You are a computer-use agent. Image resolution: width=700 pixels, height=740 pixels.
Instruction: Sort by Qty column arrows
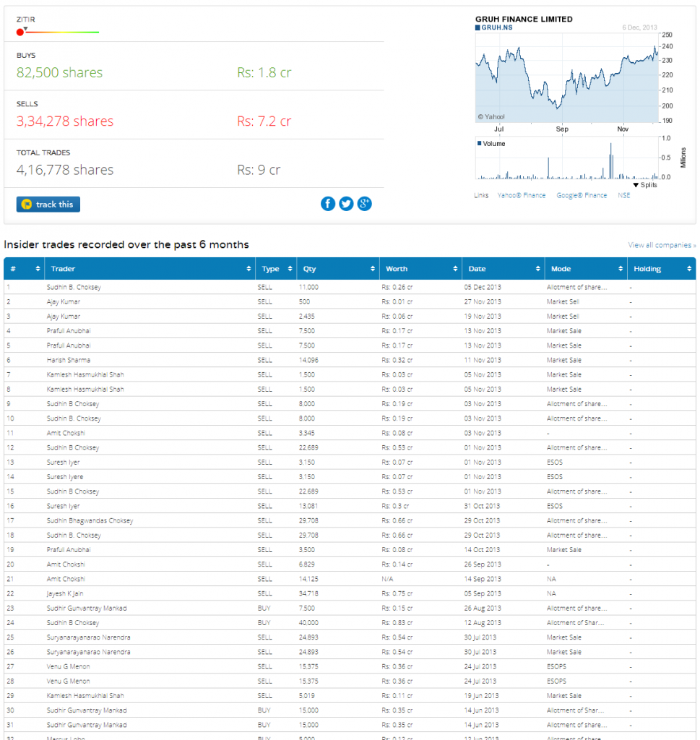(373, 269)
